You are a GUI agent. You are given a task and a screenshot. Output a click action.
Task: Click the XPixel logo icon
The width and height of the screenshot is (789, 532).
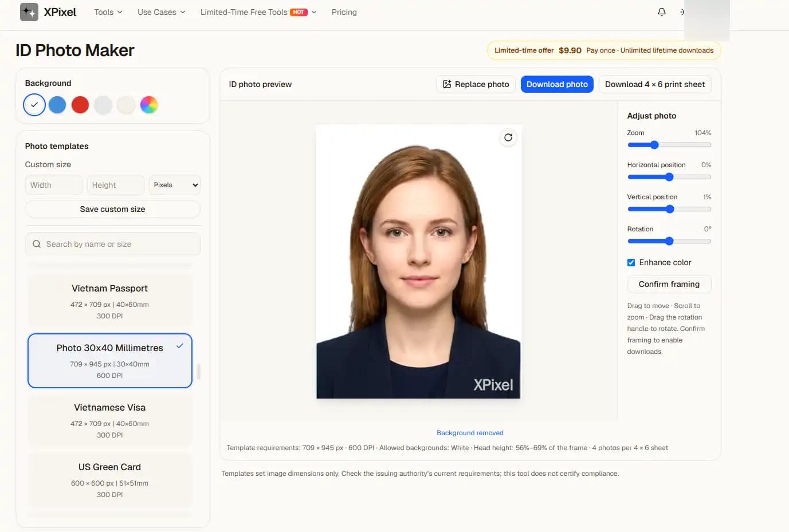pyautogui.click(x=29, y=12)
